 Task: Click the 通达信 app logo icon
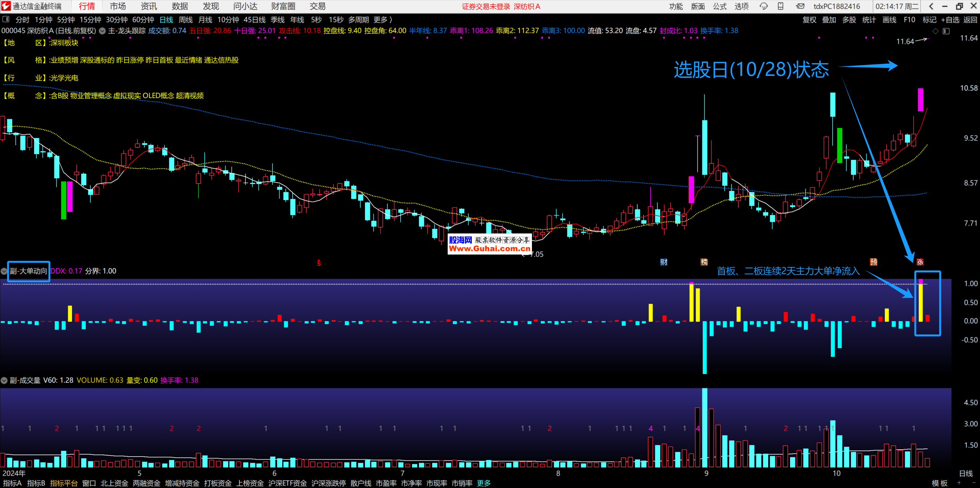point(6,6)
